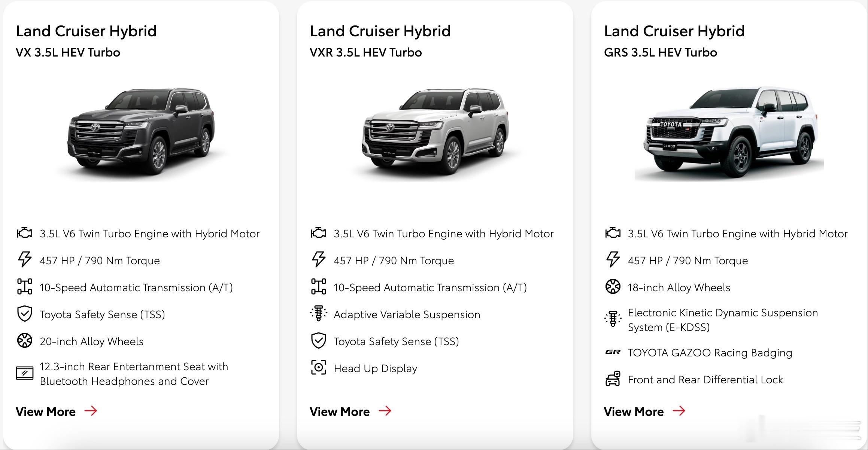This screenshot has height=450, width=868.
Task: Click the Adaptive Variable Suspension icon on VXR
Action: pos(319,313)
